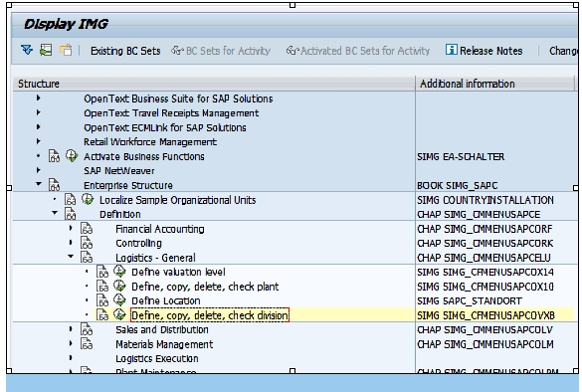Expand the Sales and Distribution node
The height and width of the screenshot is (392, 582).
click(x=71, y=329)
